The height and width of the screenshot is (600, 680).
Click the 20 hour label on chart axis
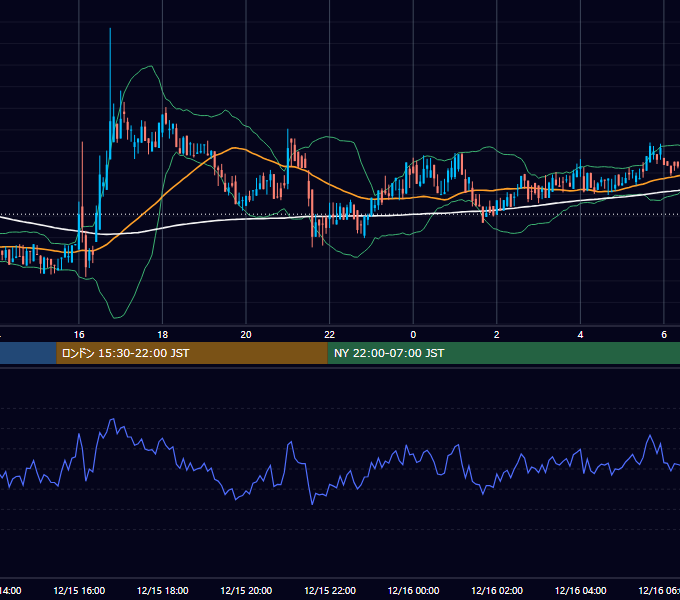[x=246, y=335]
